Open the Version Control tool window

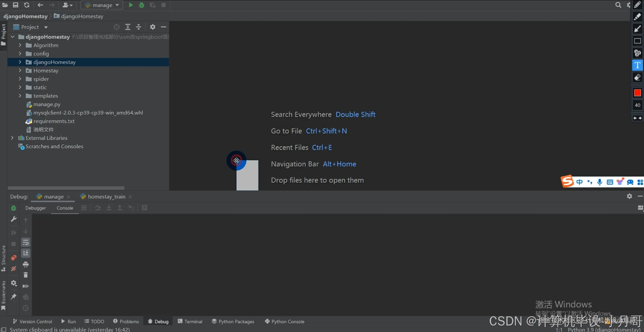coord(32,321)
